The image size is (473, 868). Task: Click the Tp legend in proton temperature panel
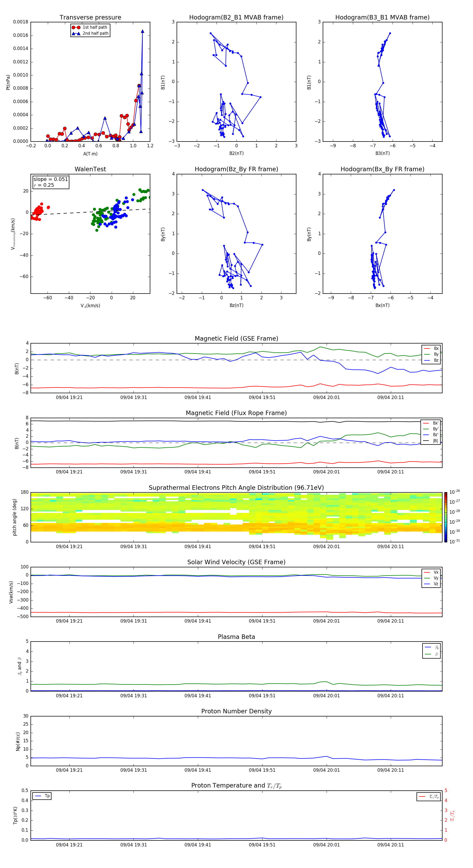pos(42,796)
